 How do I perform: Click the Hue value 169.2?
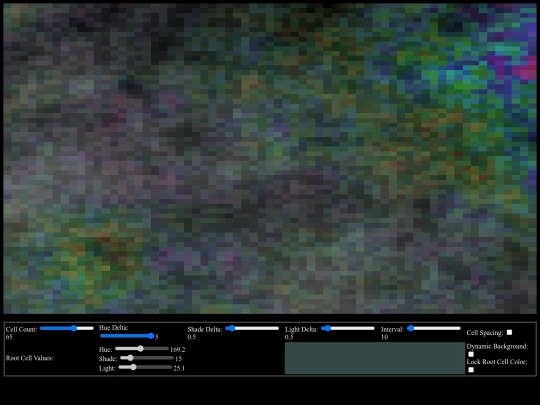pos(178,349)
